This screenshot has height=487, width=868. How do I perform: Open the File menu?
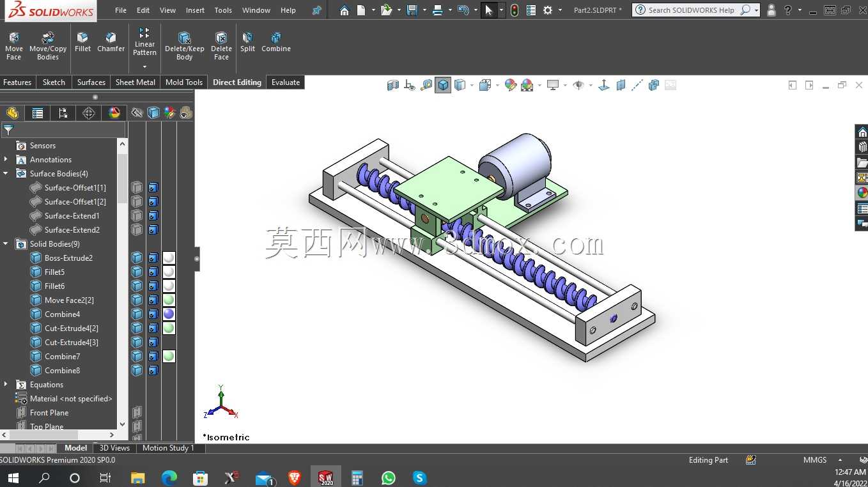[x=121, y=10]
